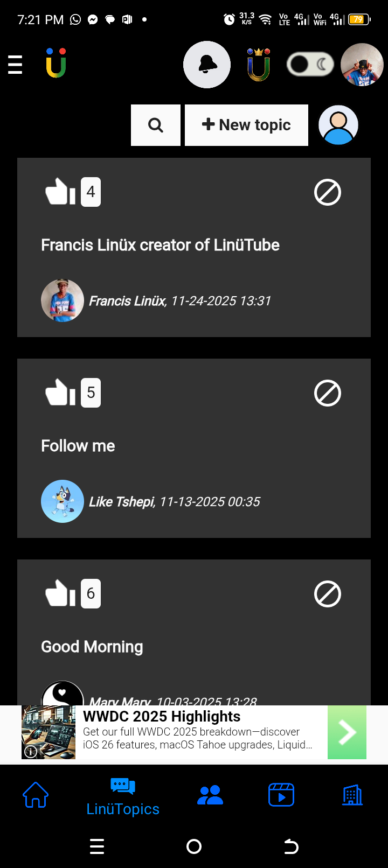
Task: Open the notifications bell
Action: (x=207, y=65)
